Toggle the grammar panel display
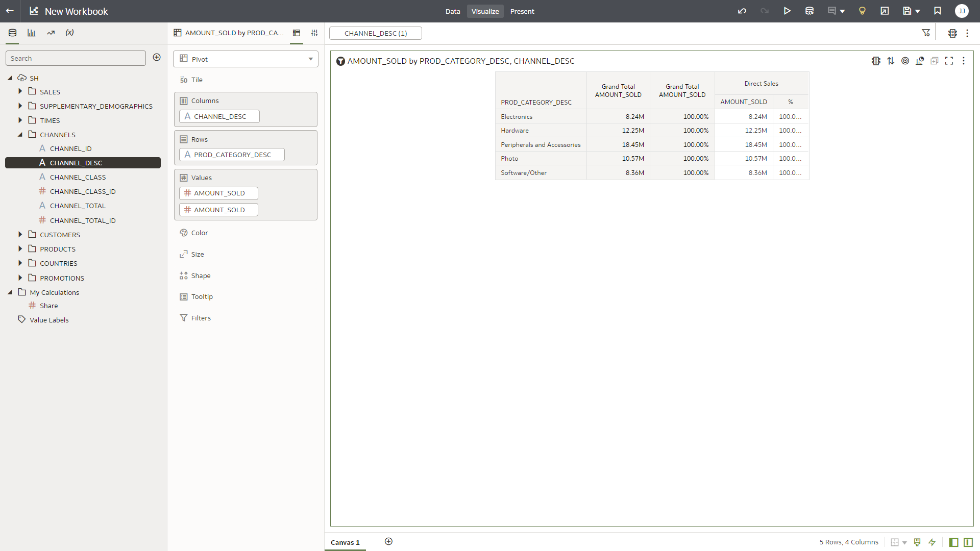This screenshot has width=980, height=551. (x=968, y=542)
